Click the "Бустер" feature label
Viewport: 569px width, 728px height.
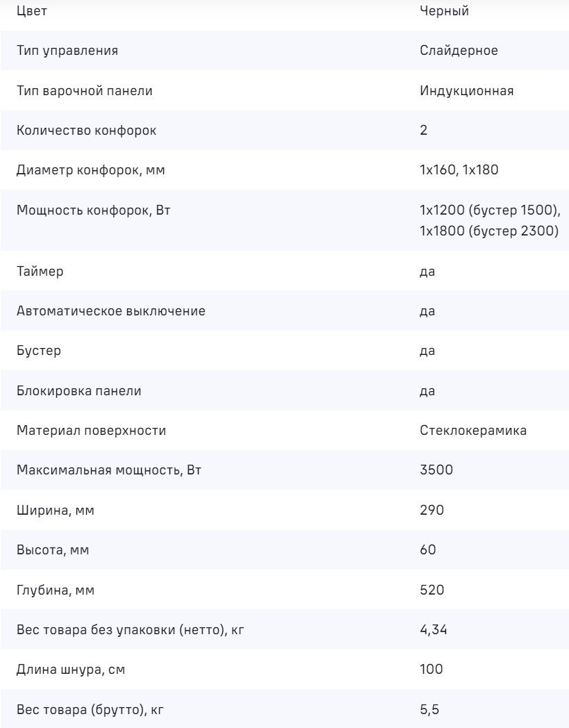[x=38, y=351]
